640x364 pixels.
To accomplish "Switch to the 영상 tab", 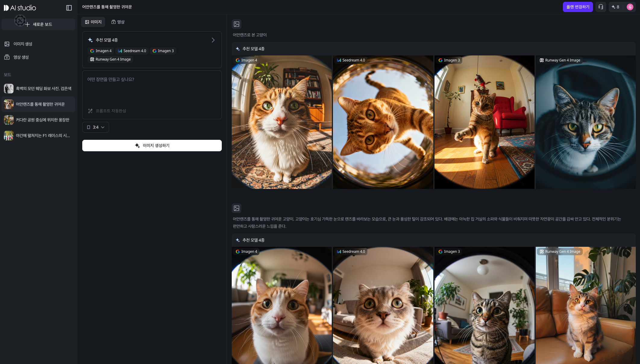I will point(118,22).
